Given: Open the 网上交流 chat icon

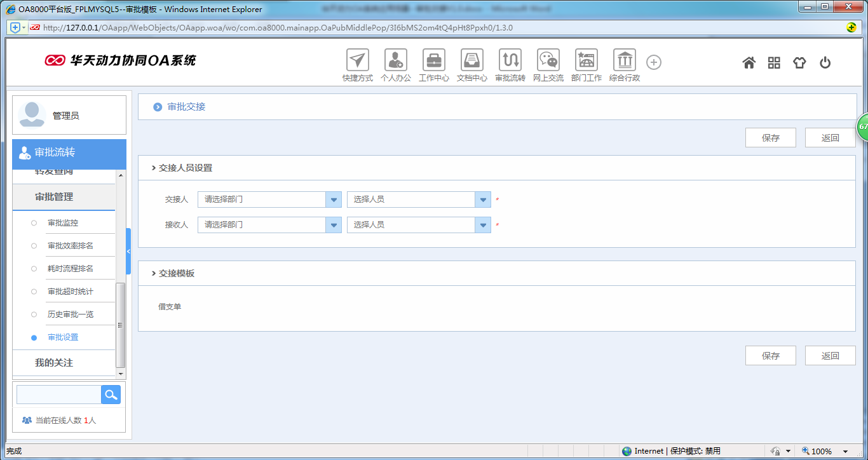Looking at the screenshot, I should tap(548, 61).
